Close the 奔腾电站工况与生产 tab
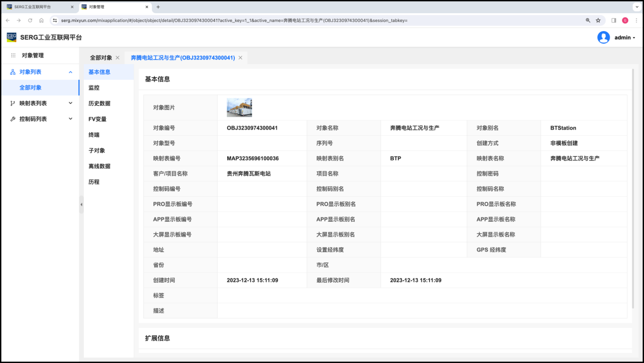 [x=240, y=58]
